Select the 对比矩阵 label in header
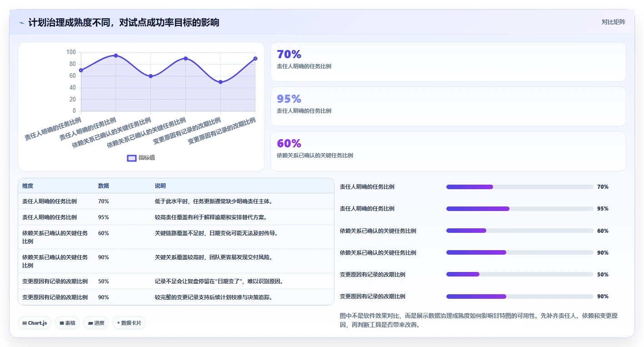644x347 pixels. point(613,22)
